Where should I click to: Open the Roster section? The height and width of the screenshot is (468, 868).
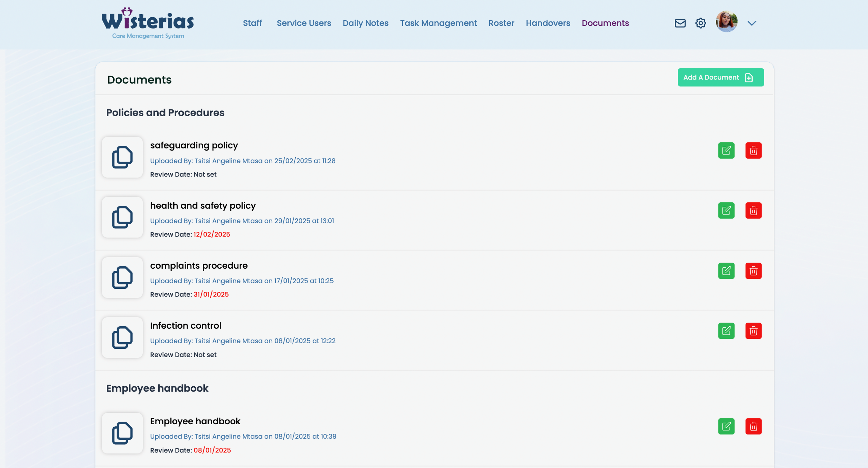pos(501,23)
